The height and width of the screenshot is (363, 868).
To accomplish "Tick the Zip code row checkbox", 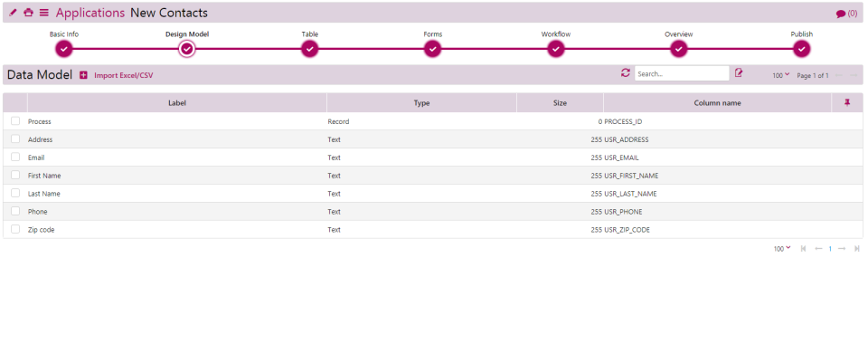I will [x=15, y=230].
